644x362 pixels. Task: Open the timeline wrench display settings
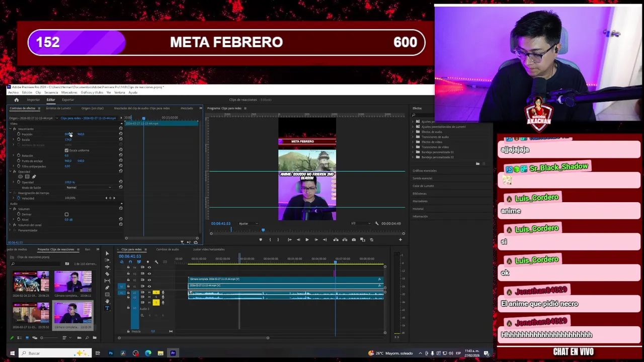point(156,262)
